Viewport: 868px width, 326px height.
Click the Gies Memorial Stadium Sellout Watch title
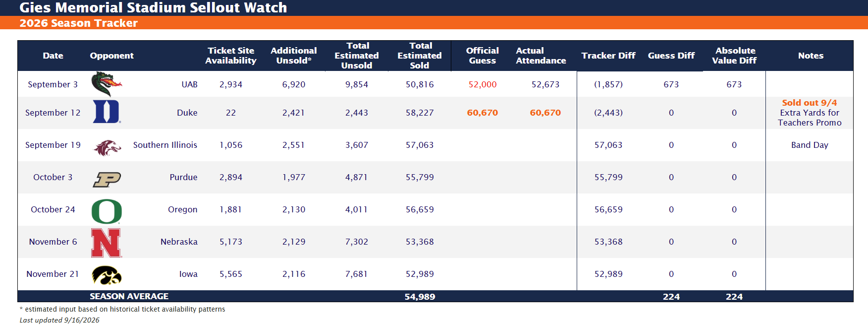pyautogui.click(x=153, y=8)
